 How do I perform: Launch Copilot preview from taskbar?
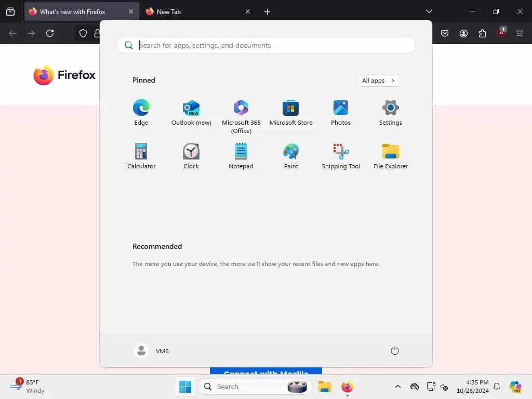click(x=515, y=387)
